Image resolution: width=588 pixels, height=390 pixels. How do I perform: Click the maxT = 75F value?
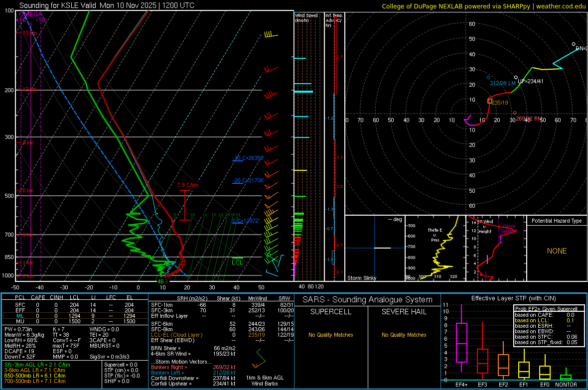66,346
